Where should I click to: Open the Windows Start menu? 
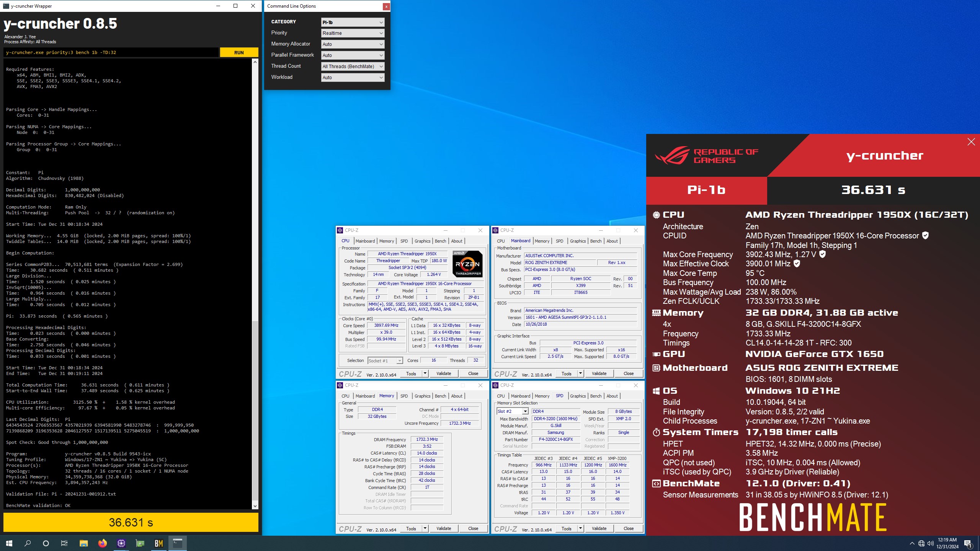[9, 543]
